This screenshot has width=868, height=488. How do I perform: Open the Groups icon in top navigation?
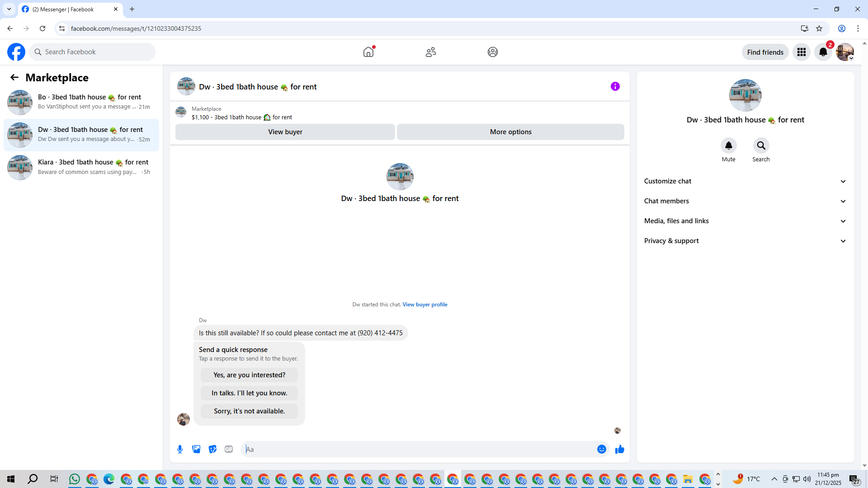point(493,52)
